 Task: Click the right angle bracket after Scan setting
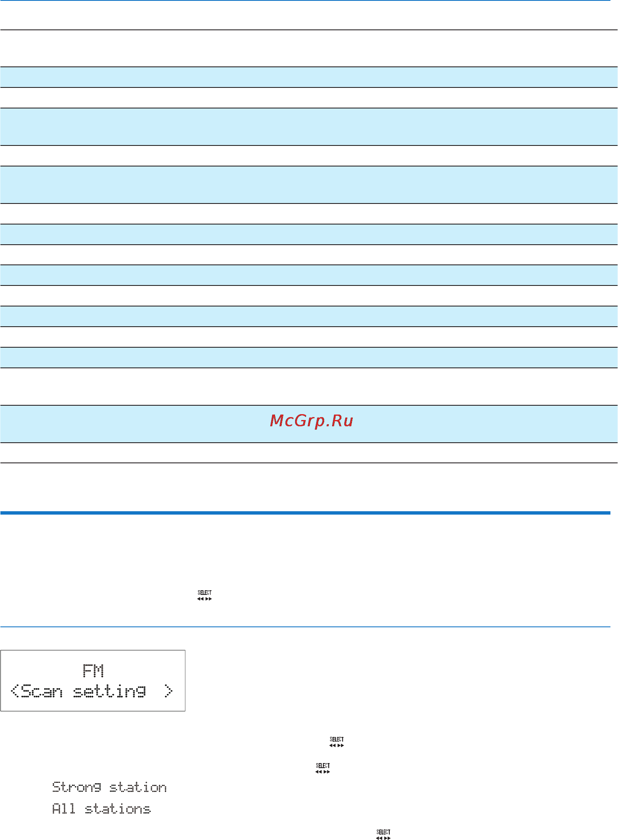tap(168, 691)
